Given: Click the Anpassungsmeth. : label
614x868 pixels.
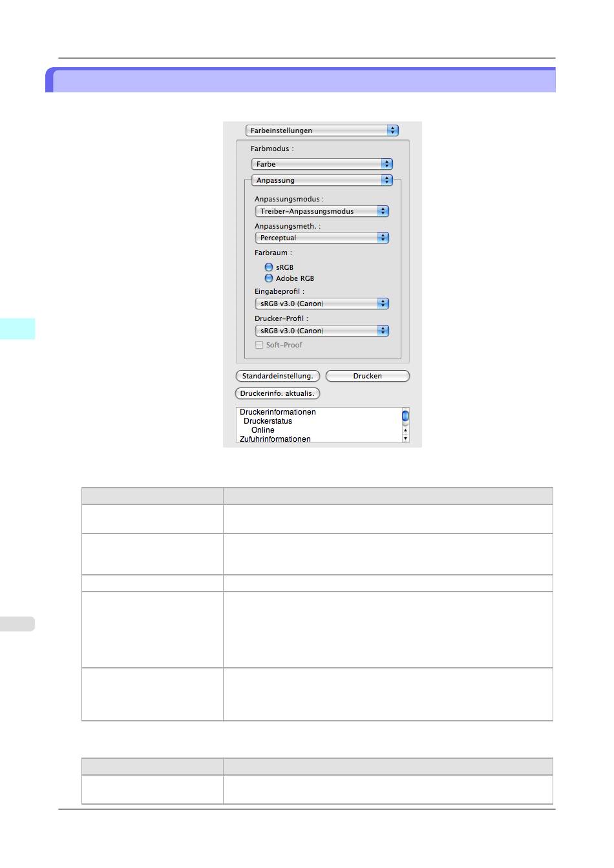Looking at the screenshot, I should pyautogui.click(x=288, y=226).
